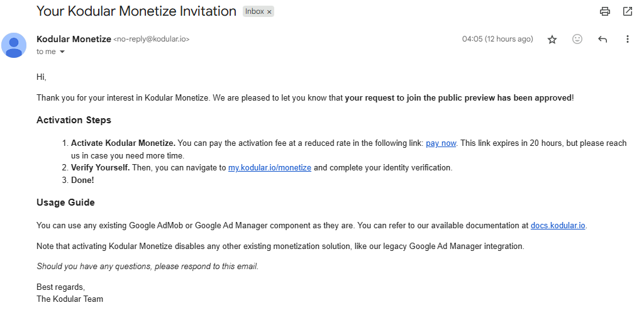The image size is (644, 310).
Task: Click the 'Best regards,' line
Action: pyautogui.click(x=61, y=287)
